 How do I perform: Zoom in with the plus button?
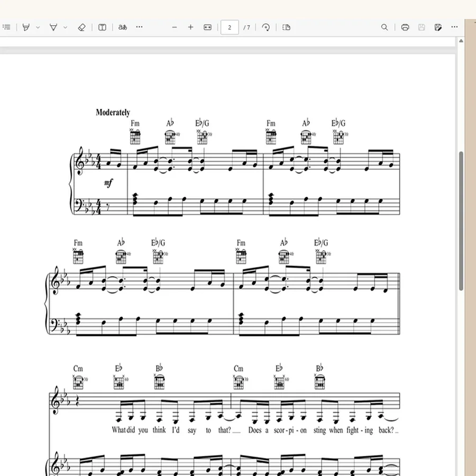(x=190, y=28)
